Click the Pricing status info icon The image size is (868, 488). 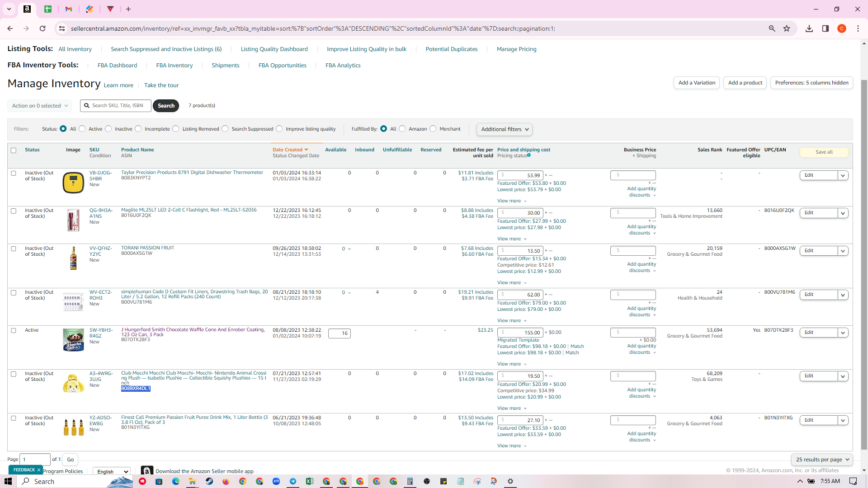(529, 155)
